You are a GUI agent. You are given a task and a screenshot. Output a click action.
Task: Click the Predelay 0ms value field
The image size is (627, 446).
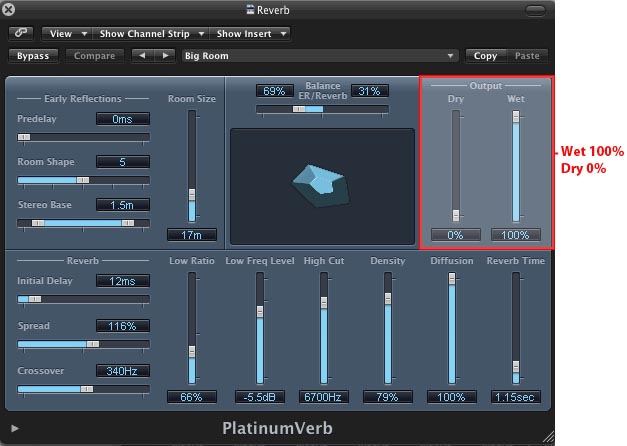123,119
